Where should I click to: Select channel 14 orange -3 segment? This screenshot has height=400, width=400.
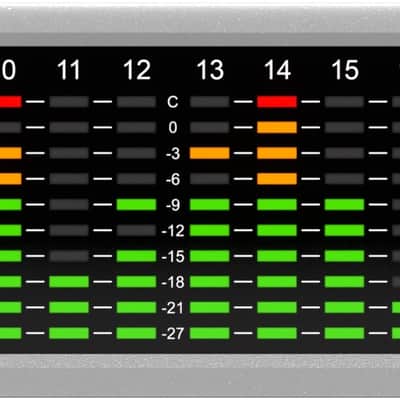[277, 153]
